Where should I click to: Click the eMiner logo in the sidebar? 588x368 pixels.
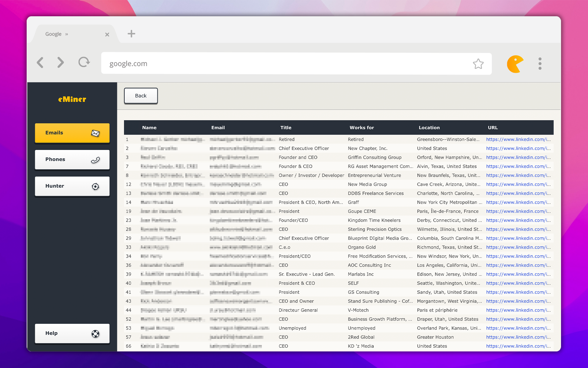(72, 99)
